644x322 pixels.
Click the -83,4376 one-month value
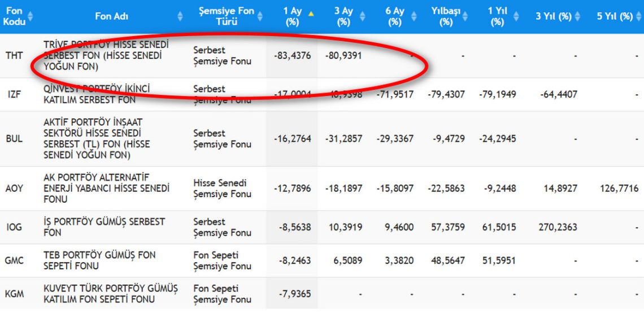[293, 55]
